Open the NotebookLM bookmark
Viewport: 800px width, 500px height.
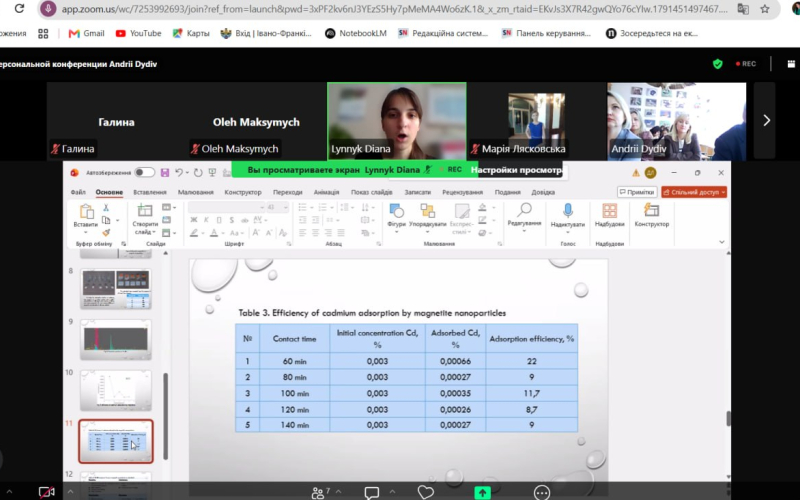pos(356,33)
